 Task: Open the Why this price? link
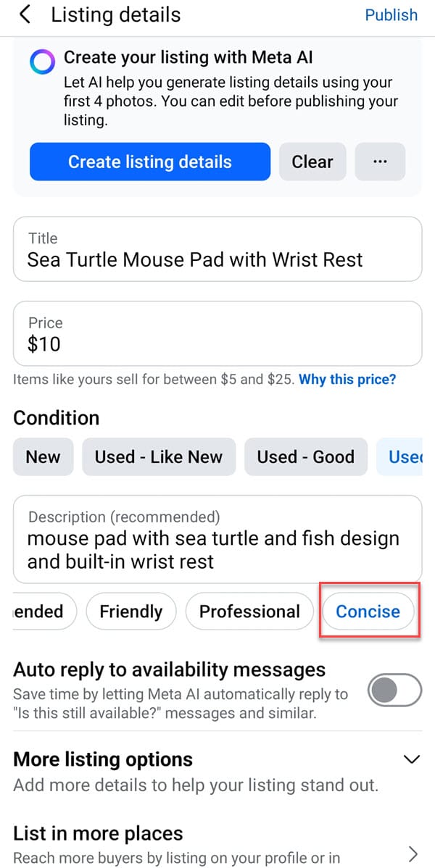click(x=347, y=379)
